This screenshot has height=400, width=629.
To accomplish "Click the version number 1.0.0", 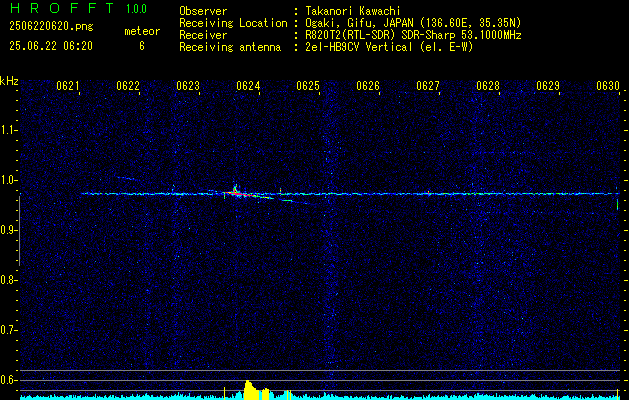I will 136,8.
